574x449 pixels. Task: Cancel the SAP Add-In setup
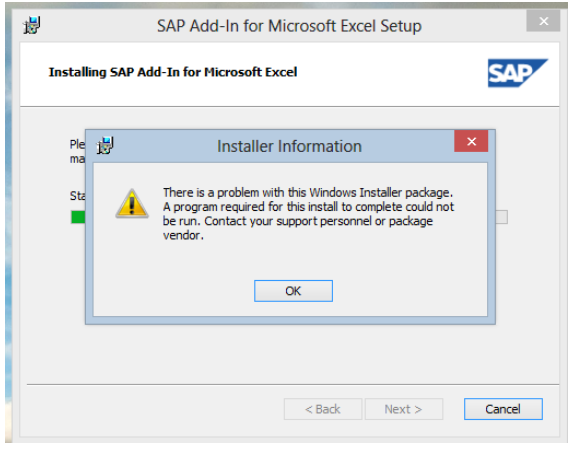(503, 409)
